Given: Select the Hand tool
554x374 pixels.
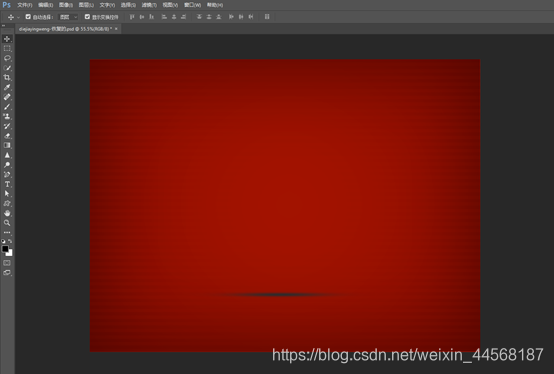Looking at the screenshot, I should point(7,213).
